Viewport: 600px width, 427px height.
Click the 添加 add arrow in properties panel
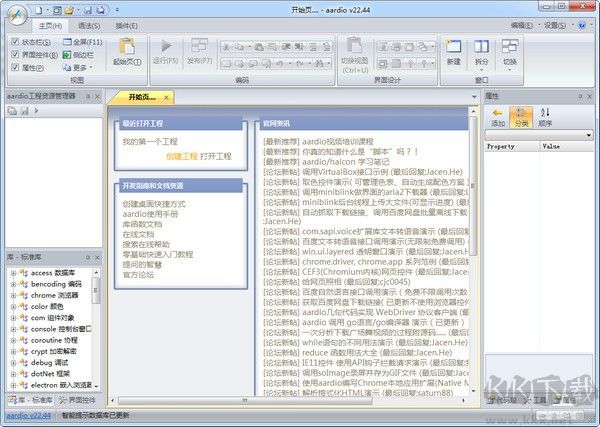497,117
